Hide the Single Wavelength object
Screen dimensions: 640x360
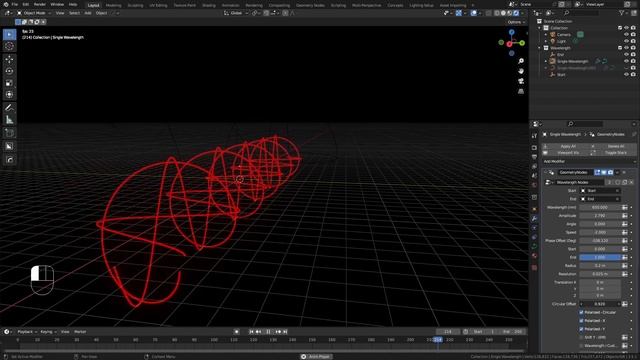pyautogui.click(x=626, y=61)
